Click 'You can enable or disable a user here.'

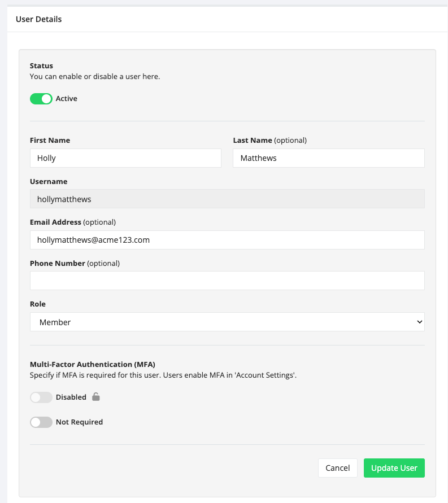tap(95, 77)
